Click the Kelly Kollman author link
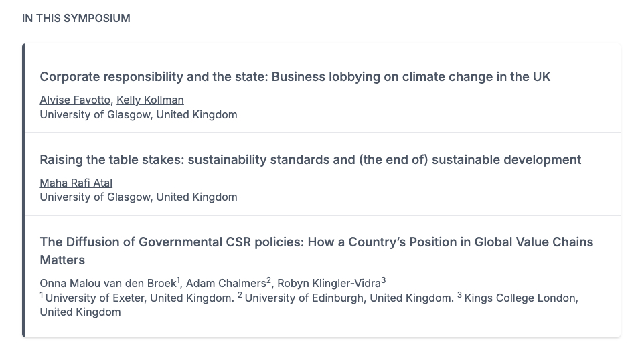632x364 pixels. pos(150,100)
